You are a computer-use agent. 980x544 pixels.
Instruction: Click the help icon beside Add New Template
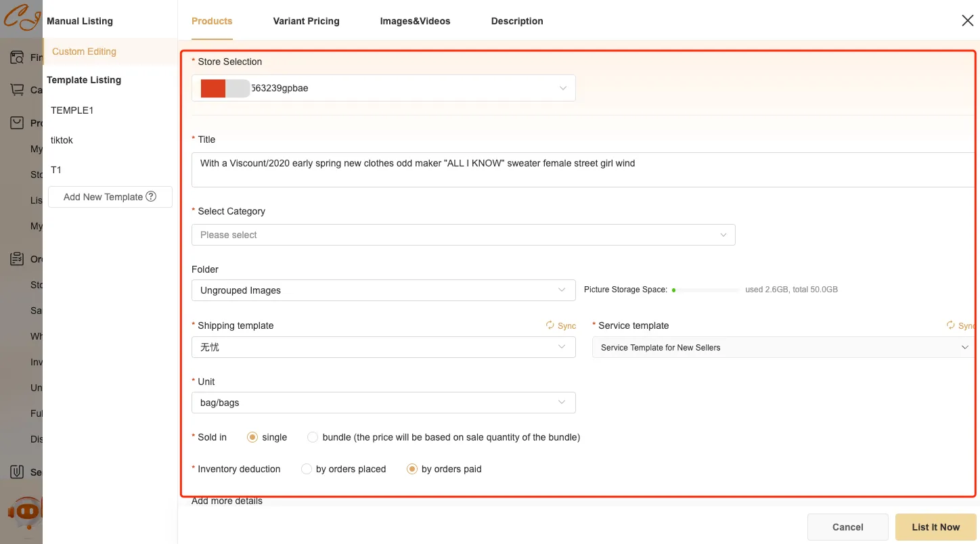tap(151, 196)
